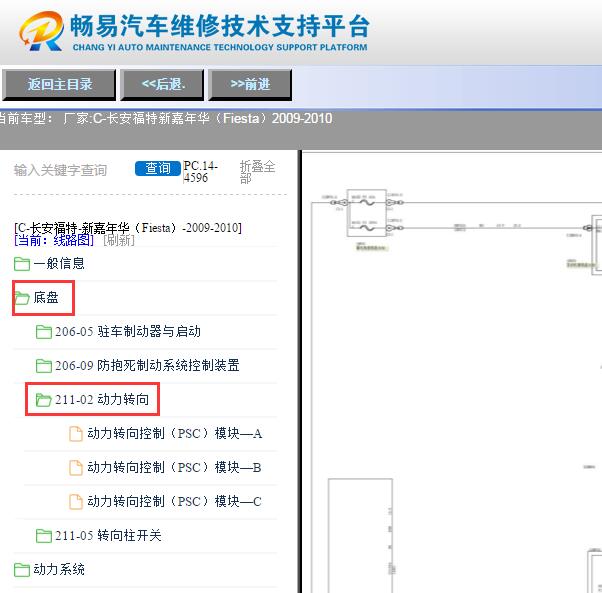The height and width of the screenshot is (593, 602).
Task: Go back with the <<后退 button
Action: (x=162, y=85)
